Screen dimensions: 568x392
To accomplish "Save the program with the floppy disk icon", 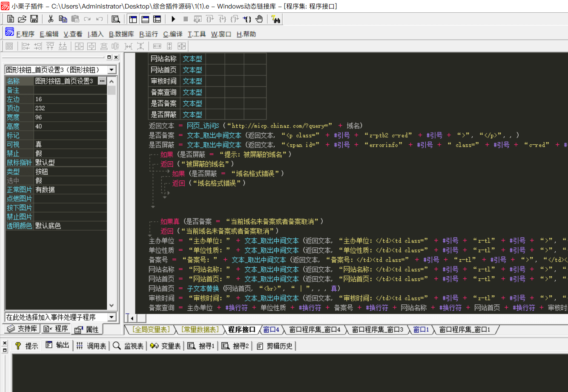I will pos(34,19).
